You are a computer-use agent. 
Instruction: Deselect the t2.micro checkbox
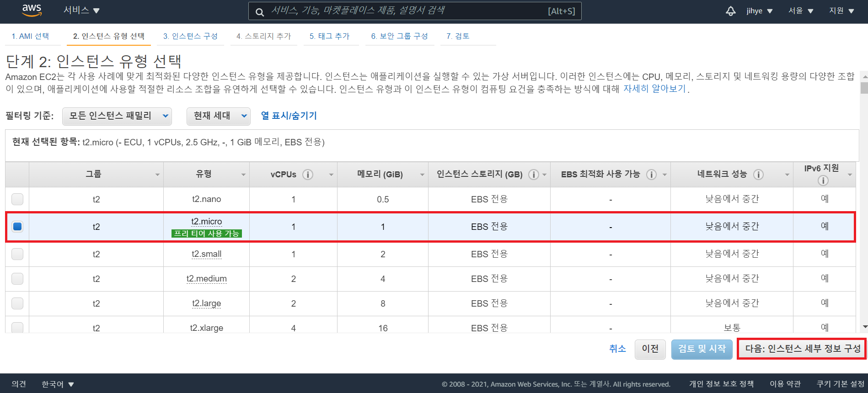[17, 227]
